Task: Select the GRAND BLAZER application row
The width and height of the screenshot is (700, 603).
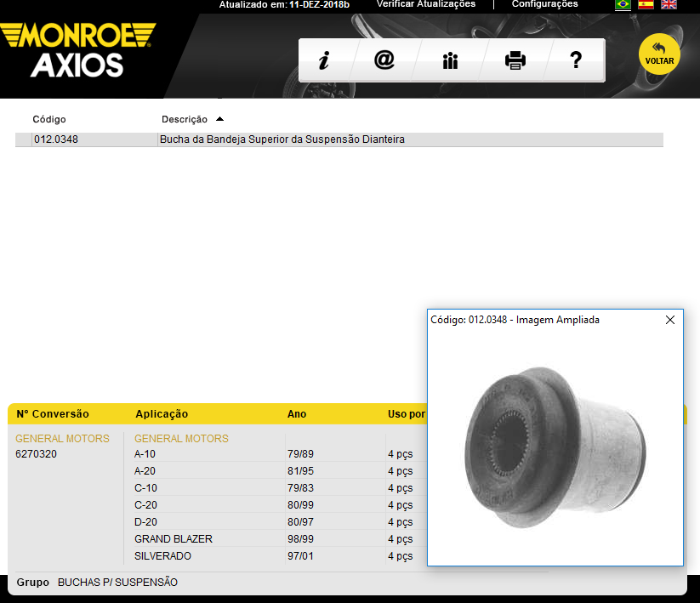Action: (x=174, y=539)
